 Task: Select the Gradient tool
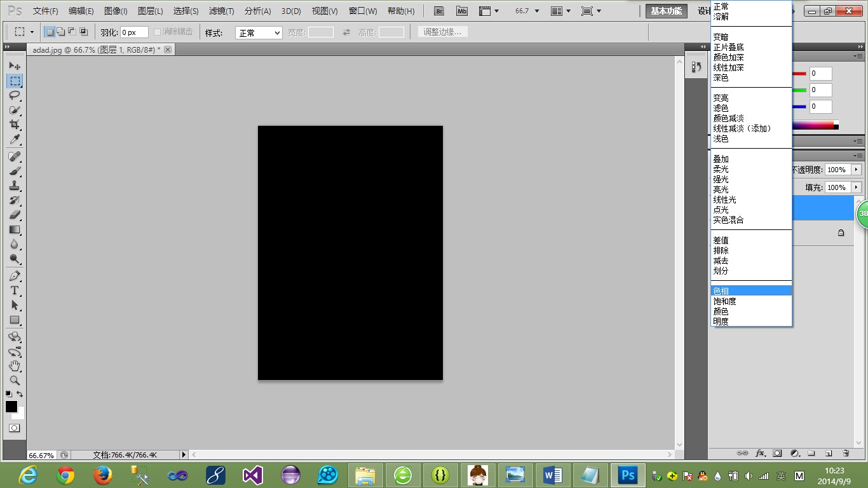15,229
